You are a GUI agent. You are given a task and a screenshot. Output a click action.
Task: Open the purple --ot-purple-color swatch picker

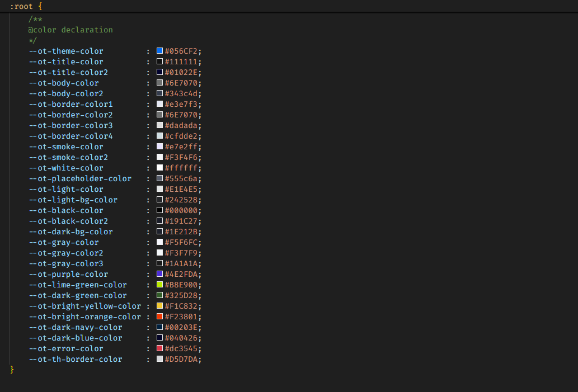click(159, 274)
